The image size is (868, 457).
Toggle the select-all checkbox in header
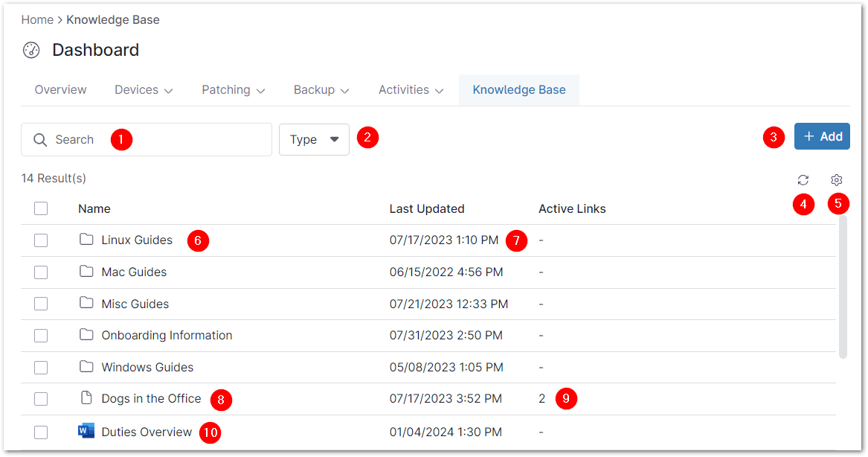pyautogui.click(x=41, y=208)
